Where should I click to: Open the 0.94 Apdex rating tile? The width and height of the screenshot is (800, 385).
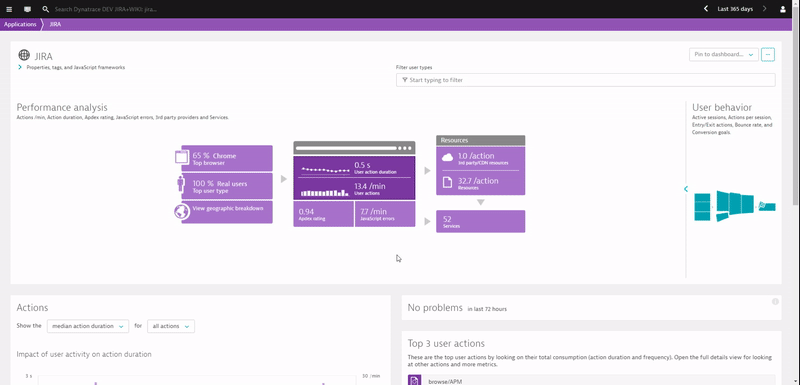(323, 214)
